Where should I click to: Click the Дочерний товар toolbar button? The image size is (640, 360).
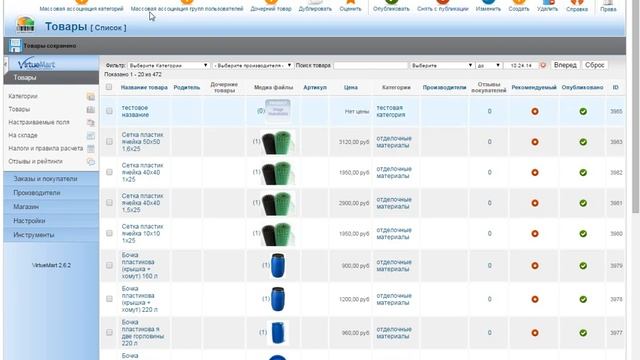[271, 6]
